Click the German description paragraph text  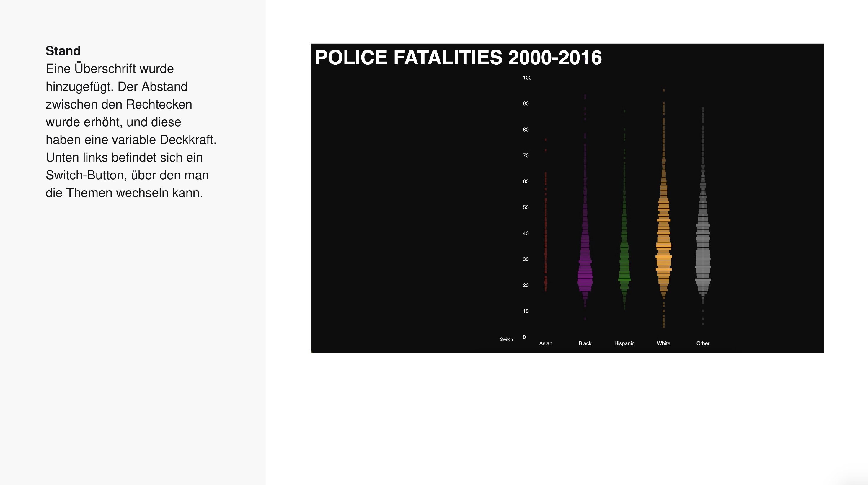point(131,131)
